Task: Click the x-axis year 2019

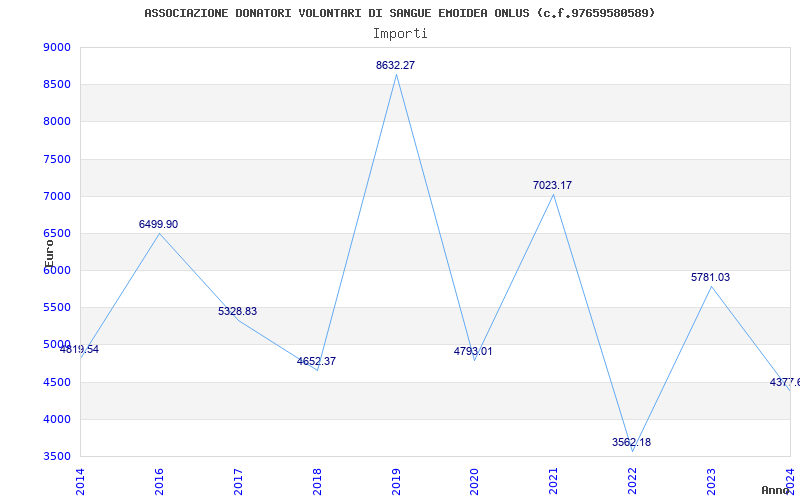Action: tap(396, 481)
